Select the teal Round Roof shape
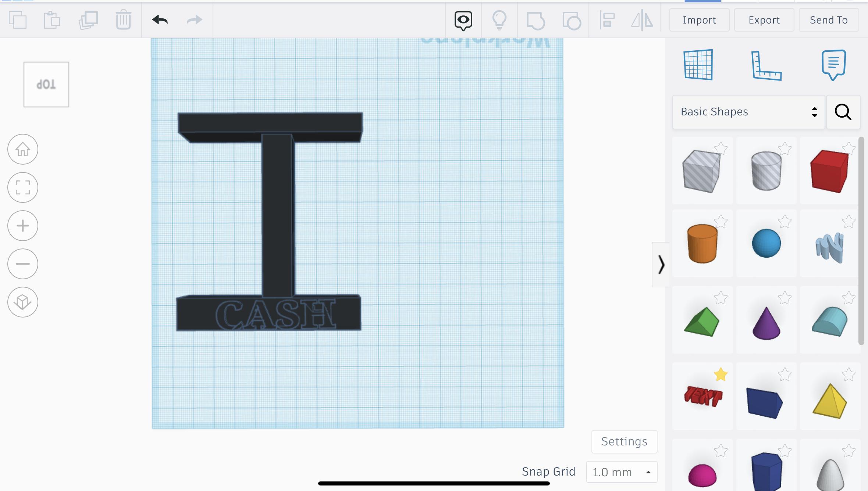Screen dimensions: 868x491 [829, 322]
